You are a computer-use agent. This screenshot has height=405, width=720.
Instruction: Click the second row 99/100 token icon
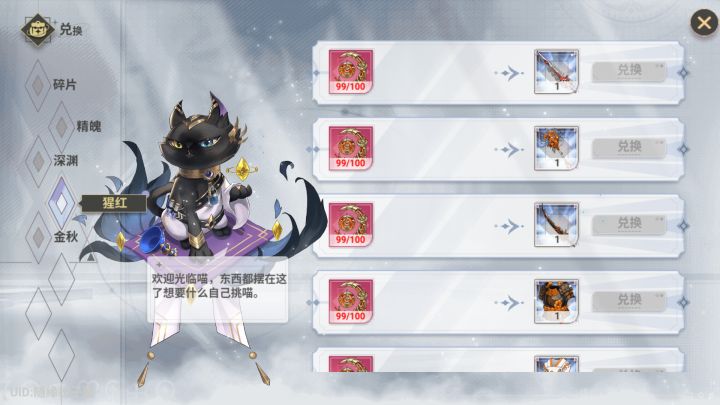351,149
